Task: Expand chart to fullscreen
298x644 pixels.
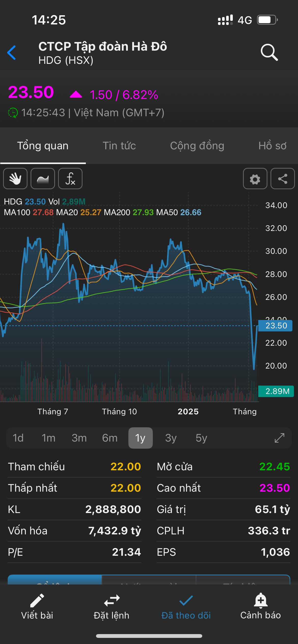Action: [x=279, y=438]
